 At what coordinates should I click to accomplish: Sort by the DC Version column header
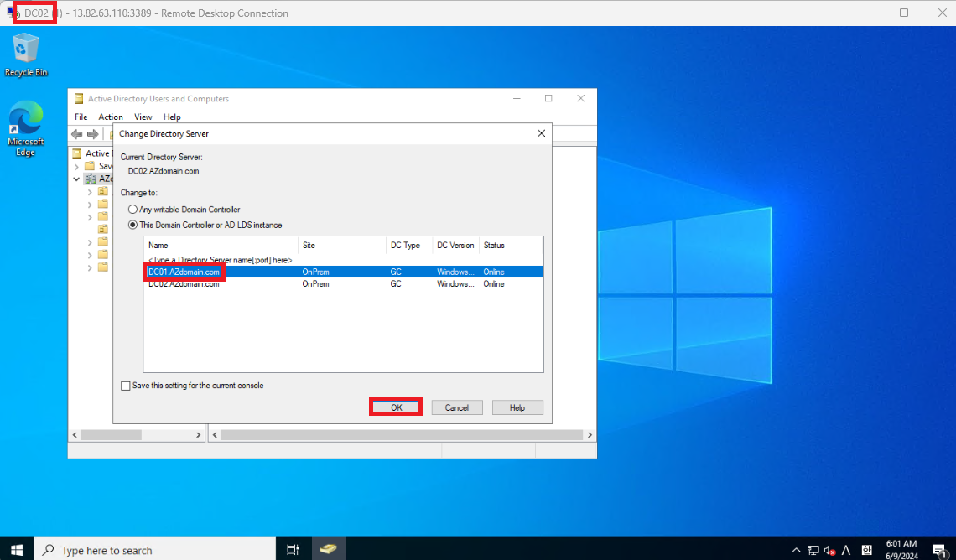coord(455,245)
